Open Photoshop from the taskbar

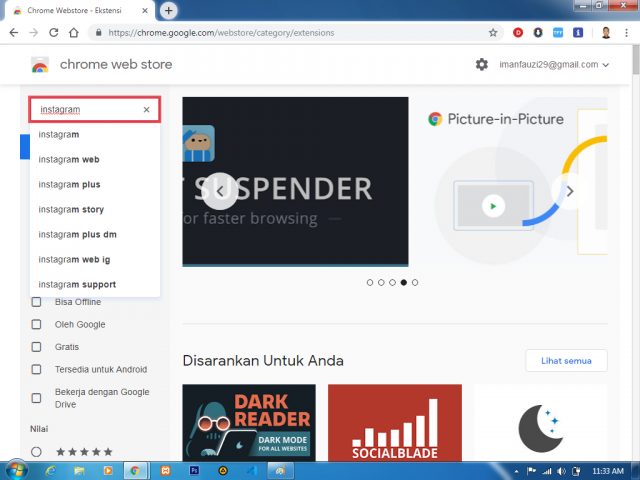(x=194, y=471)
